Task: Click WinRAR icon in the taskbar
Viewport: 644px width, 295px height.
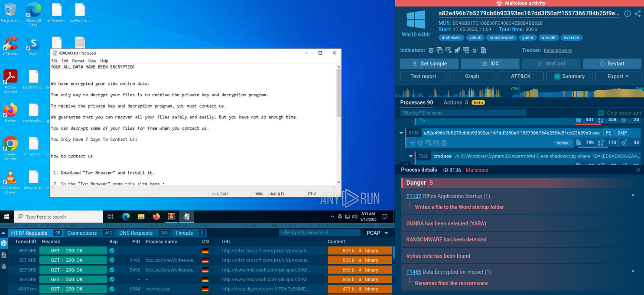Action: coord(171,216)
